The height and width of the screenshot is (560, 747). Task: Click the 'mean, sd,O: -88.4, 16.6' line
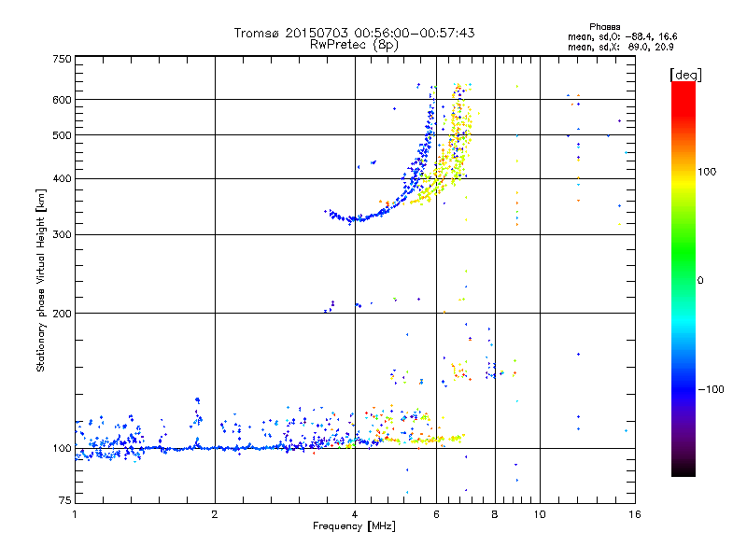623,36
